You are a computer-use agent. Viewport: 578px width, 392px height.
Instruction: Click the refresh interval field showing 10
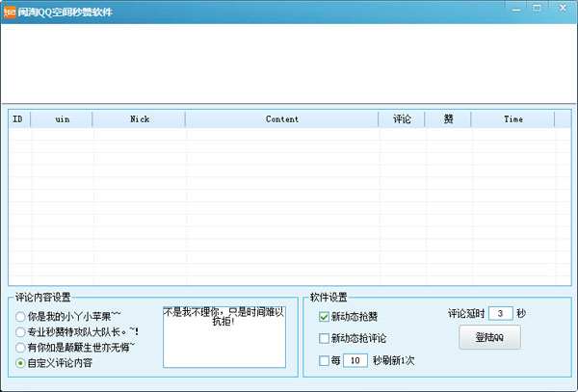355,360
